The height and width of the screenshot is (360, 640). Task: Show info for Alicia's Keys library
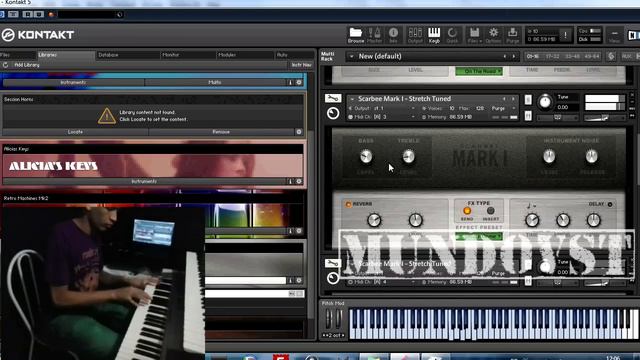(x=291, y=181)
